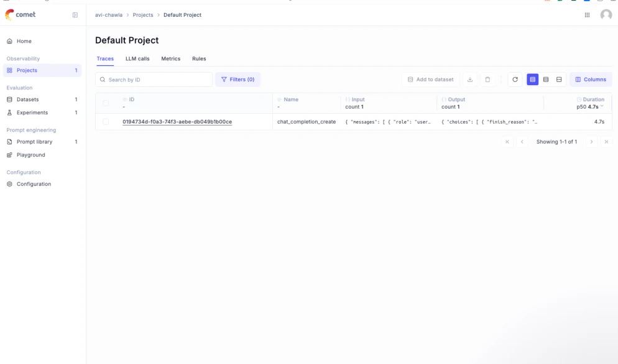Toggle the select-all header checkbox
Viewport: 618px width, 364px height.
pyautogui.click(x=106, y=103)
